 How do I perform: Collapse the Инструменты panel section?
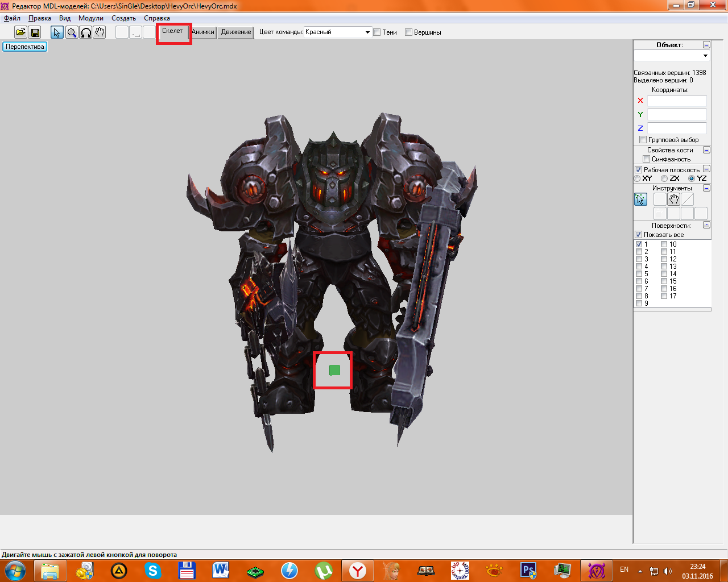pos(706,188)
